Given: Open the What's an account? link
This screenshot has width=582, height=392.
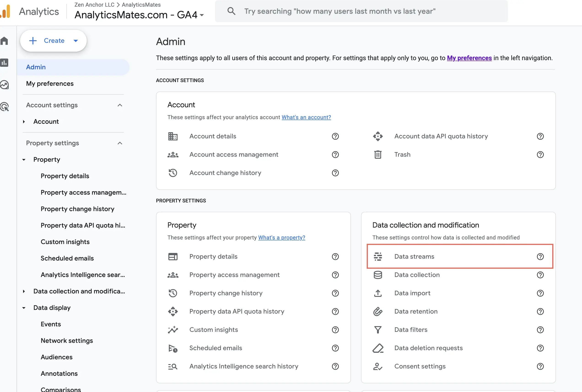Looking at the screenshot, I should point(306,117).
